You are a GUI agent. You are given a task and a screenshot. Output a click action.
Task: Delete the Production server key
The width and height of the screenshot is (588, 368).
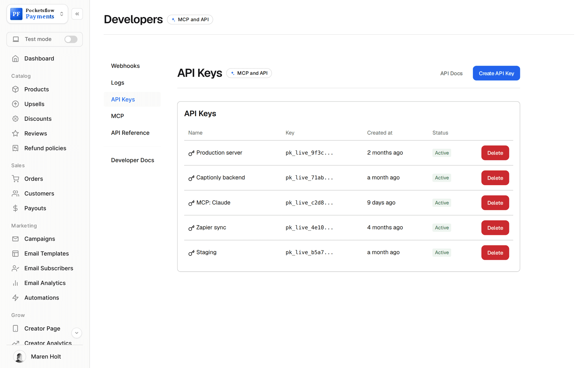[x=495, y=153]
